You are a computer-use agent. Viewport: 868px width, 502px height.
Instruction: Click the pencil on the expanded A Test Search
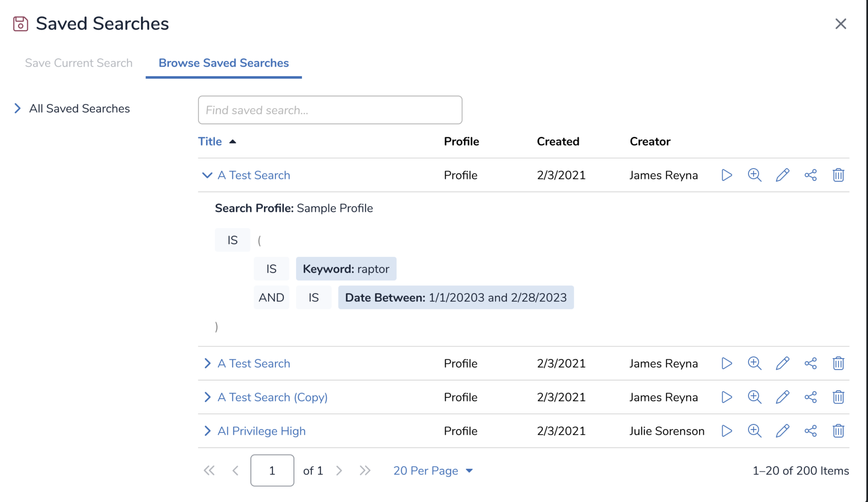(x=782, y=175)
